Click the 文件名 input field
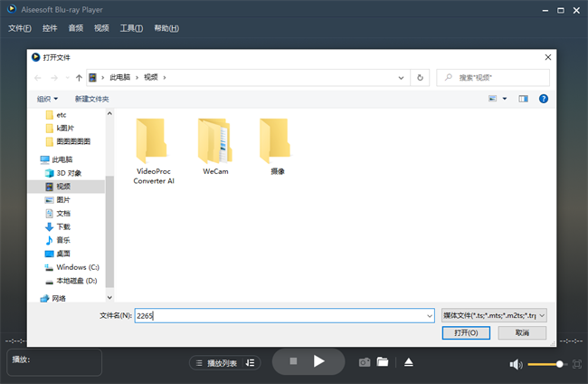 (280, 316)
